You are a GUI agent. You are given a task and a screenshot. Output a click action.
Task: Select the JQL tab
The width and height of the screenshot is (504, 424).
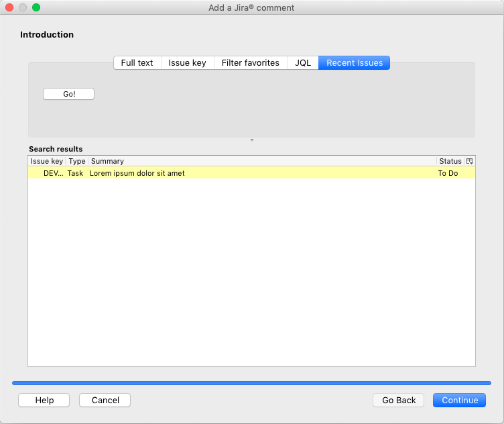[x=303, y=63]
